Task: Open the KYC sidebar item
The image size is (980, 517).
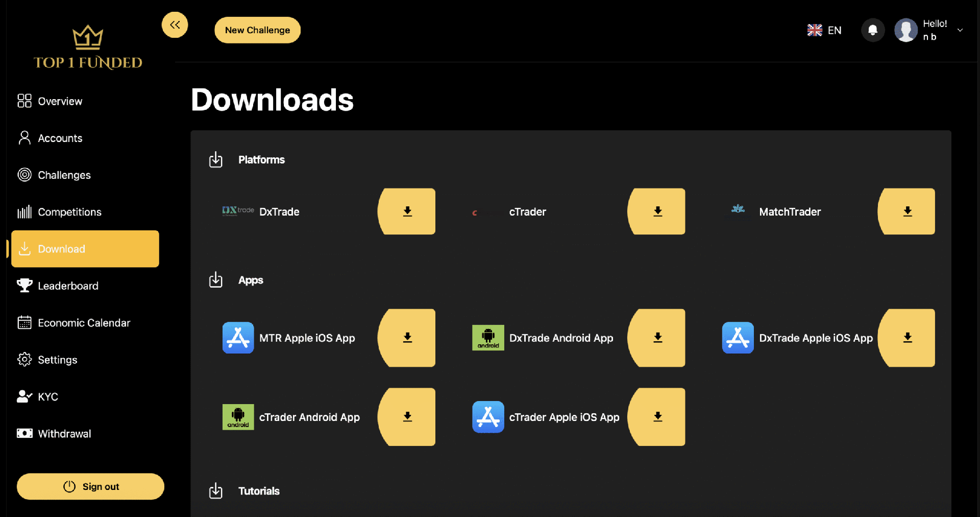Action: 85,396
